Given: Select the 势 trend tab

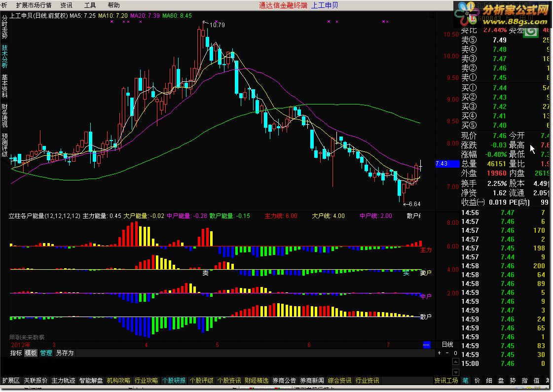Looking at the screenshot, I should click(513, 380).
